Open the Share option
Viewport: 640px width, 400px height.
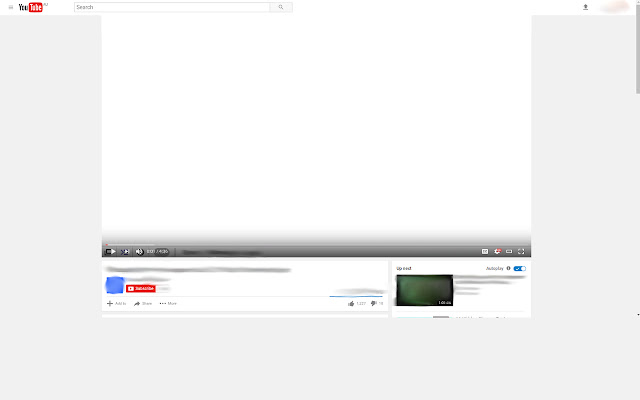143,303
